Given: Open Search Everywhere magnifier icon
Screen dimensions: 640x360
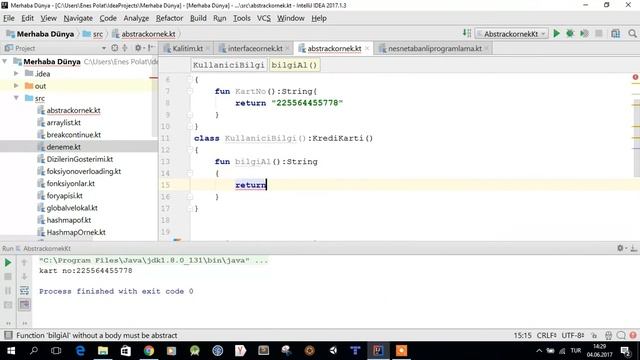Looking at the screenshot, I should tap(632, 34).
